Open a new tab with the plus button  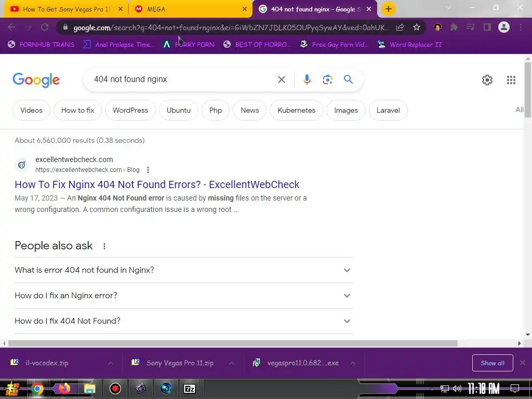point(389,9)
